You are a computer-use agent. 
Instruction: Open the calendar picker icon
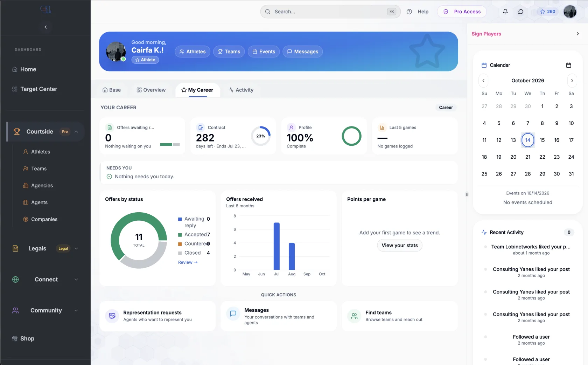coord(569,65)
